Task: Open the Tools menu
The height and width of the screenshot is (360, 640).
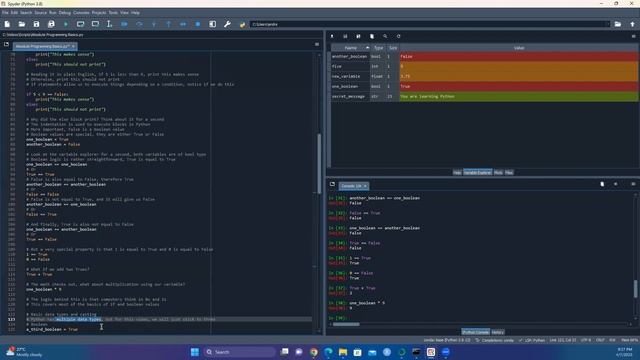Action: pos(113,13)
